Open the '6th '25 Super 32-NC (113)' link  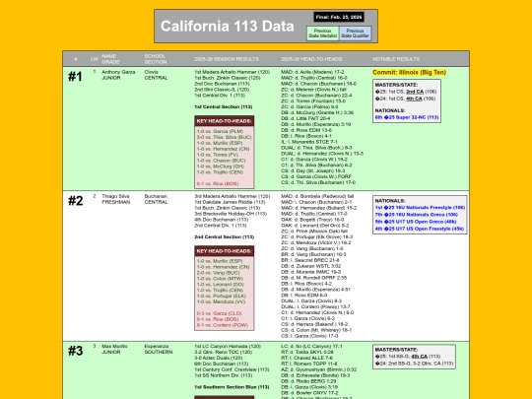407,117
